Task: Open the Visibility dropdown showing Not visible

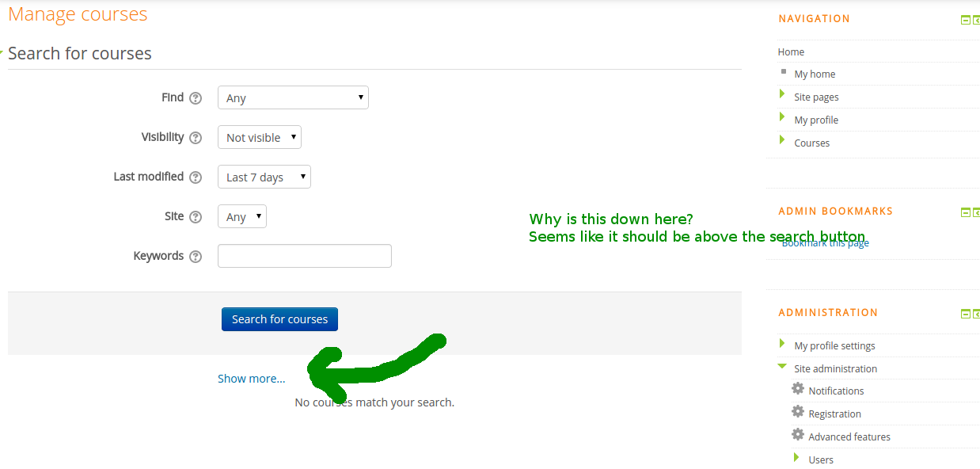Action: coord(260,137)
